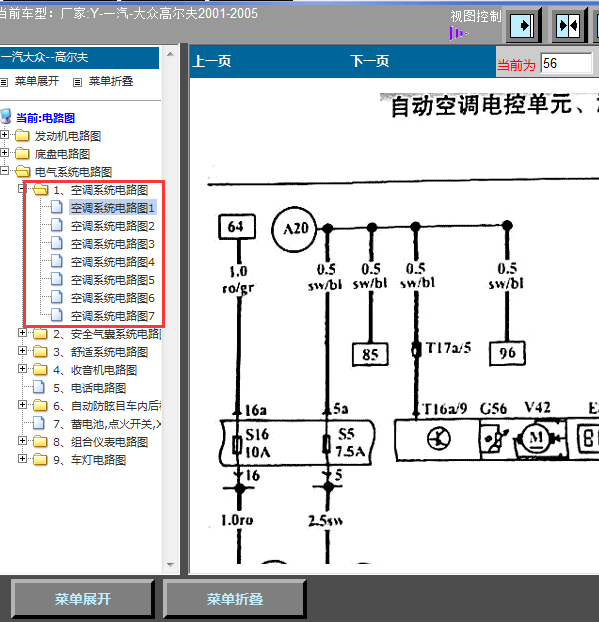The width and height of the screenshot is (599, 622).
Task: Click the right-arrow view control icon
Action: [522, 26]
